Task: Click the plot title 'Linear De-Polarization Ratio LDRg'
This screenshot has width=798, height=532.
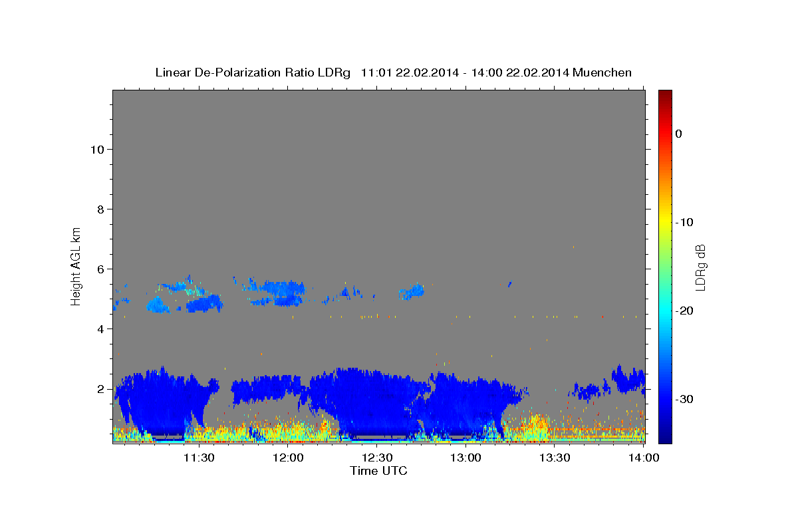Action: pos(252,72)
